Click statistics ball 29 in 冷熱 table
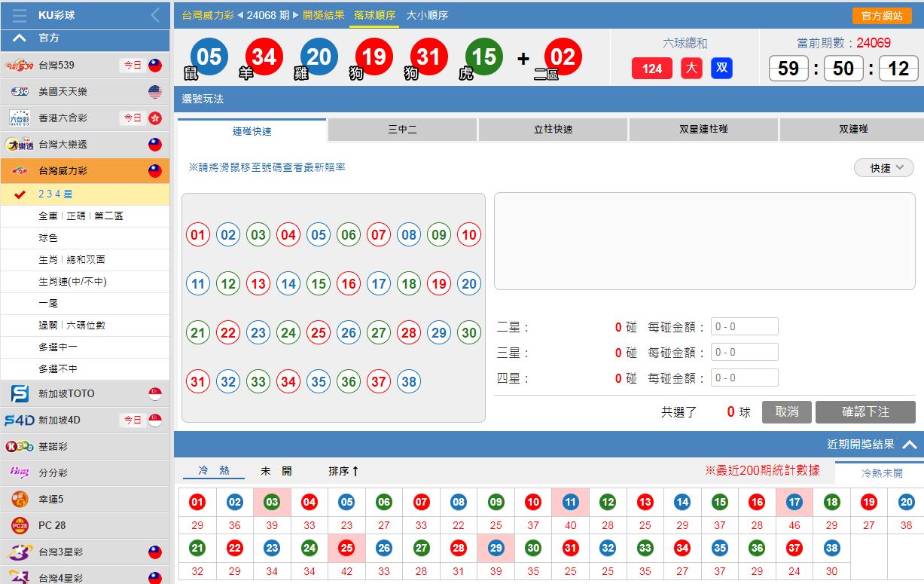Screen dimensions: 924x584 click(x=496, y=549)
